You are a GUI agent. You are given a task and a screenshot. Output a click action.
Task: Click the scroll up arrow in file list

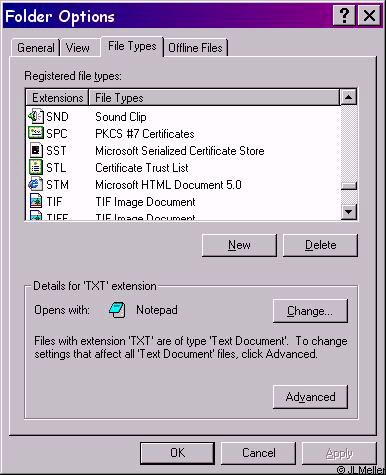click(349, 97)
